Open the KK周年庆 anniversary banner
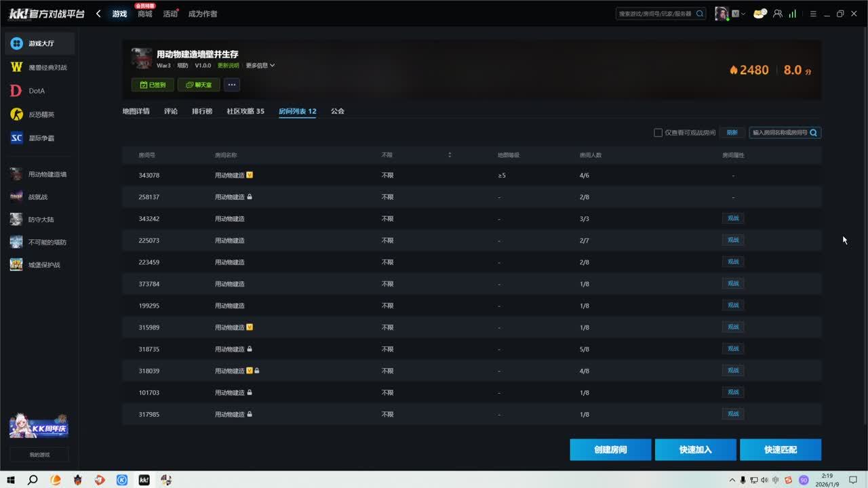Screen dimensions: 868x488 pos(39,426)
